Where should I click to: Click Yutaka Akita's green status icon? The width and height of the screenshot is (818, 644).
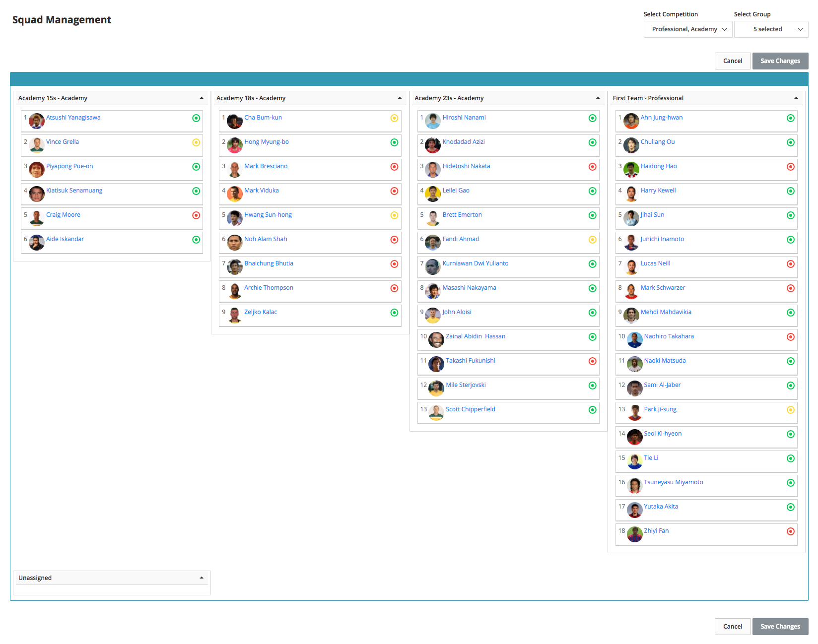click(x=791, y=507)
